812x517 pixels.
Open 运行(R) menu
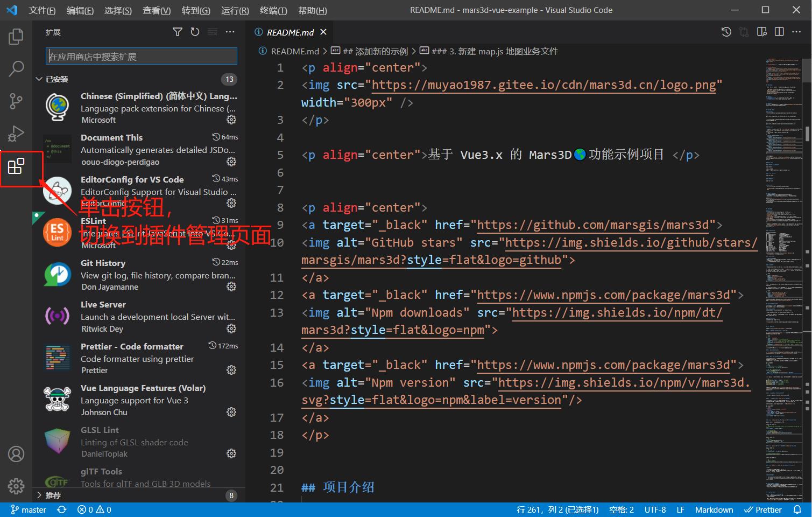click(x=235, y=10)
